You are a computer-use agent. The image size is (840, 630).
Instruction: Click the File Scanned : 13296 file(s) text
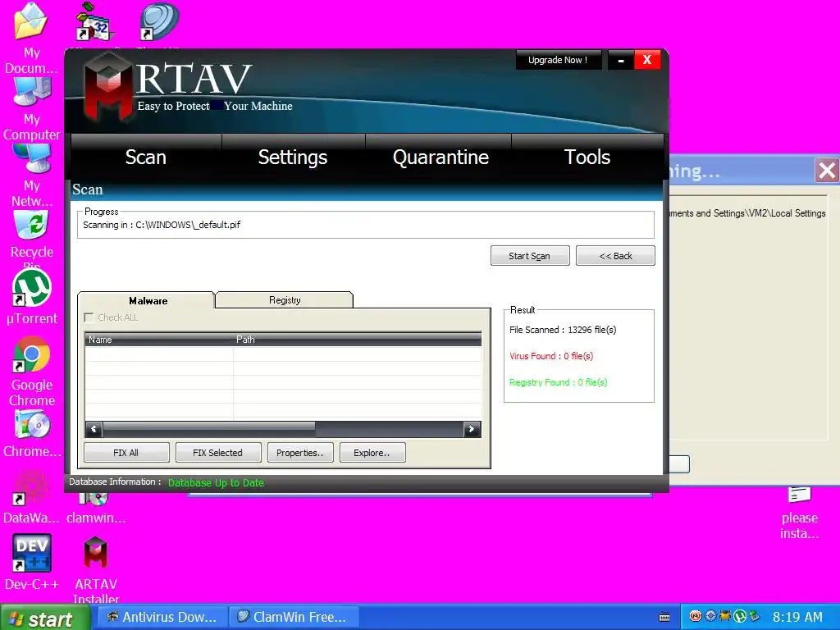tap(563, 330)
